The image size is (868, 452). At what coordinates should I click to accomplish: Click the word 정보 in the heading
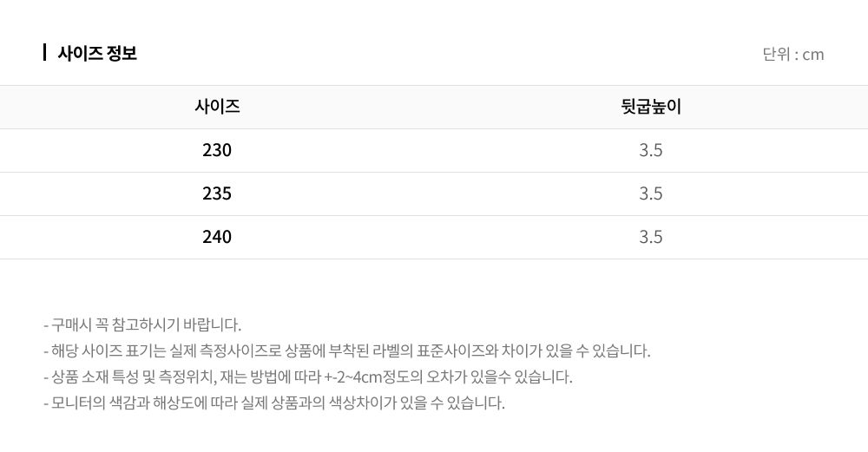coord(123,53)
